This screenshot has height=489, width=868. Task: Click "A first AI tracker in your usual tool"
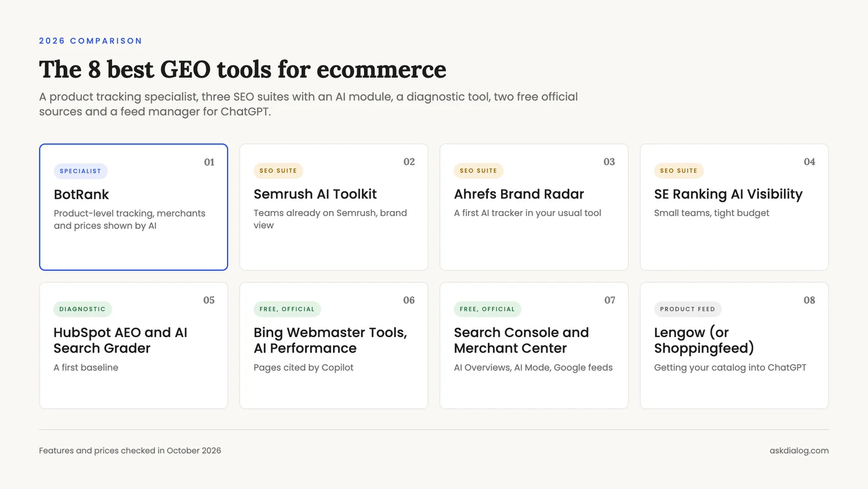(x=528, y=213)
